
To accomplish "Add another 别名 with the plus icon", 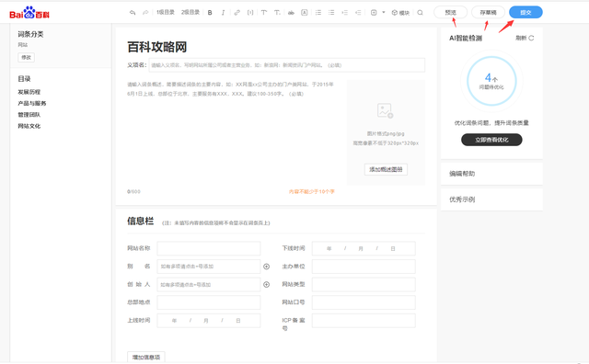I will (x=266, y=267).
